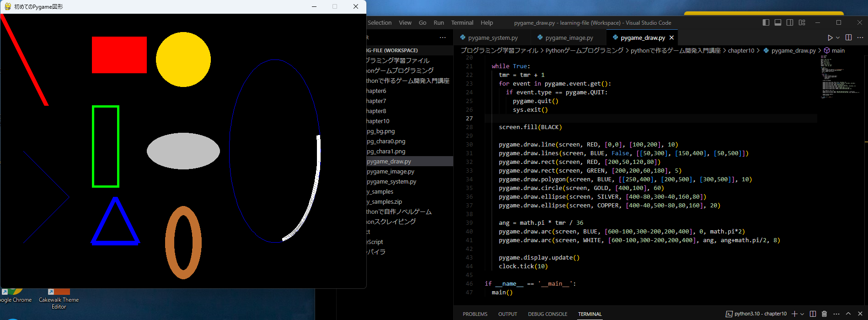
Task: Open editor more actions ellipsis
Action: 860,38
